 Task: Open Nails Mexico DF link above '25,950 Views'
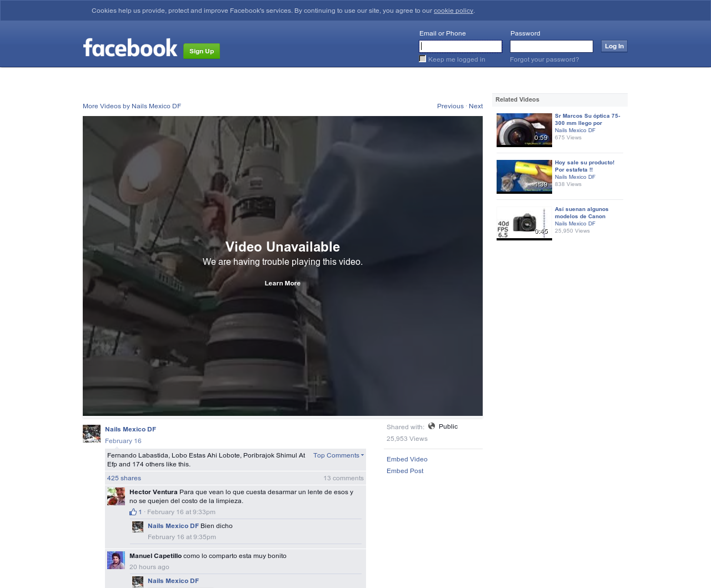pyautogui.click(x=575, y=224)
